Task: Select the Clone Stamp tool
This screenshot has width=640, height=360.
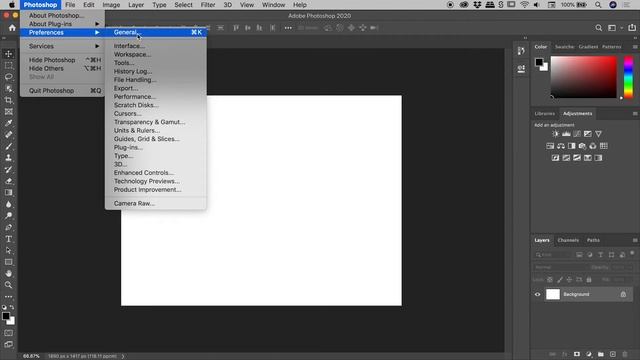Action: pos(9,158)
